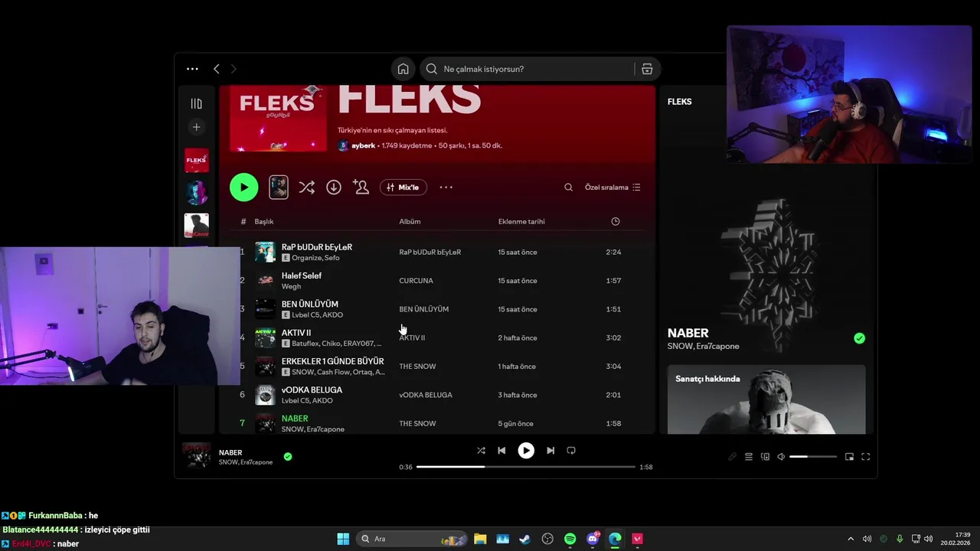Sort tracks by Eklenme tarihi column
Screen dimensions: 980x551
(x=521, y=222)
